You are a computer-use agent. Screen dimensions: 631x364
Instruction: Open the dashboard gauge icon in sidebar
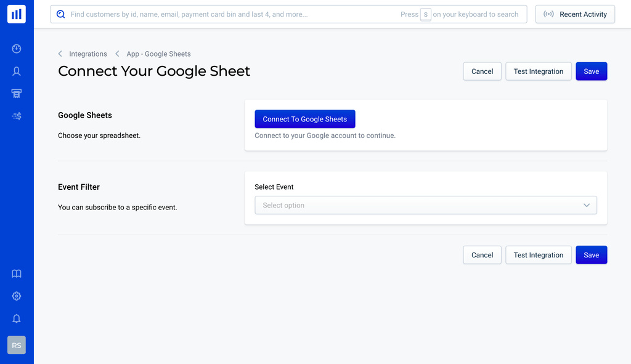pos(17,49)
